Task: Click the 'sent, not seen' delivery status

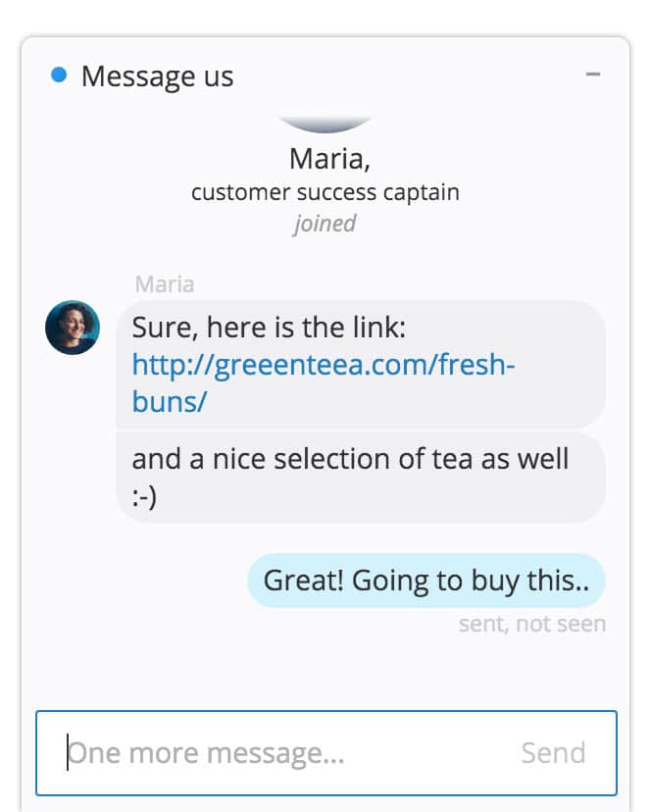Action: (x=532, y=624)
